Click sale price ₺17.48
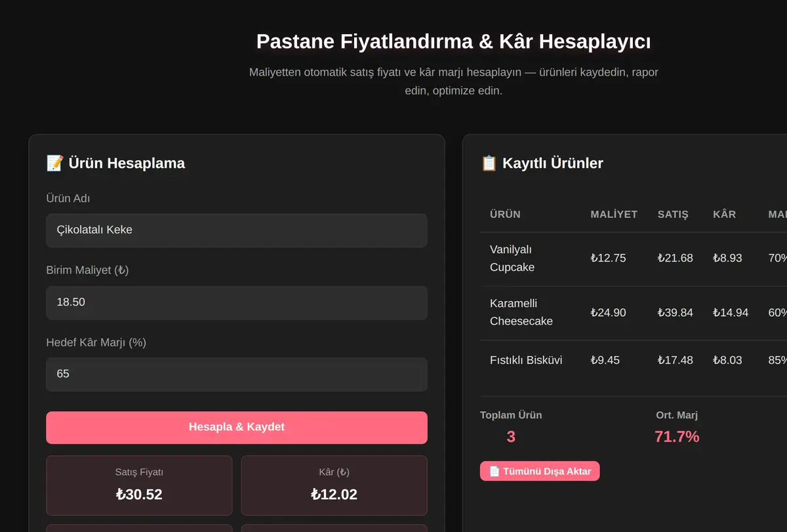The width and height of the screenshot is (787, 532). click(676, 359)
